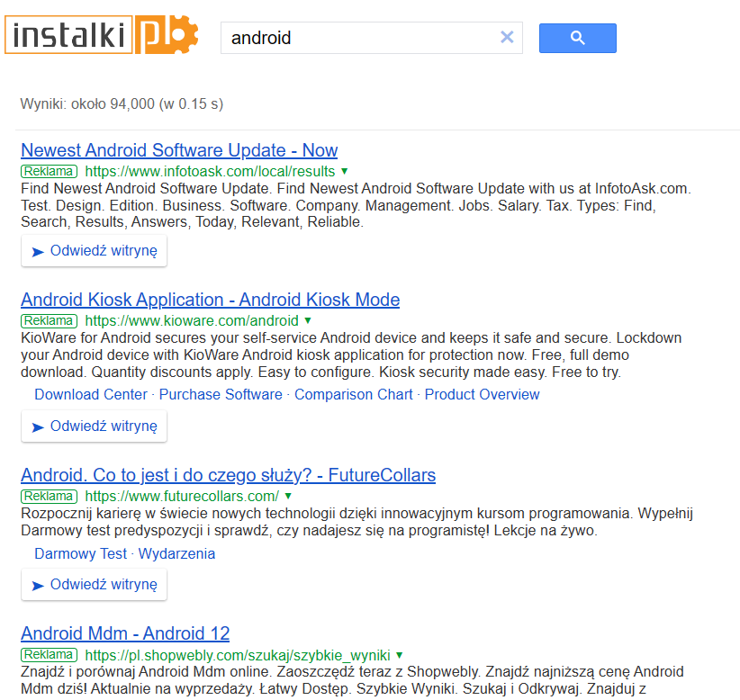
Task: Open the dropdown arrow beside the kioware.com URL
Action: pyautogui.click(x=307, y=320)
